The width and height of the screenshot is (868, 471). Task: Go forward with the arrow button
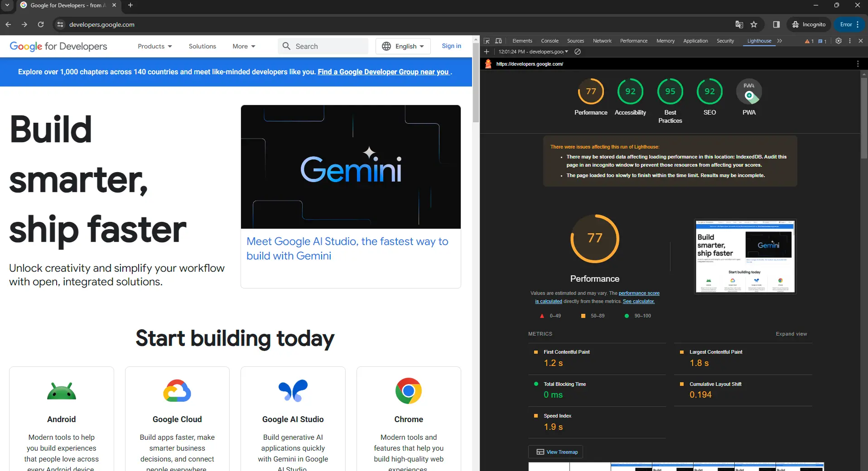point(24,24)
